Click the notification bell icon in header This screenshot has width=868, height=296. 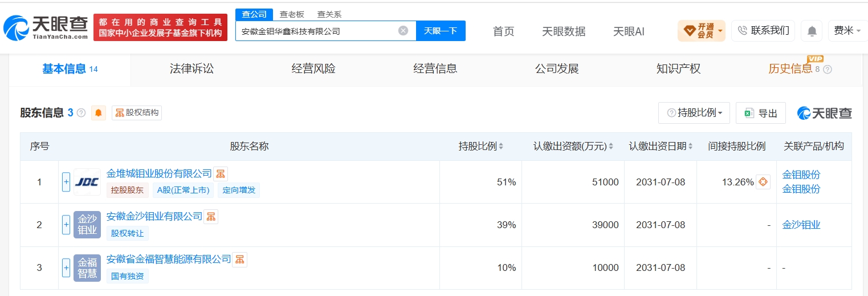pyautogui.click(x=812, y=31)
